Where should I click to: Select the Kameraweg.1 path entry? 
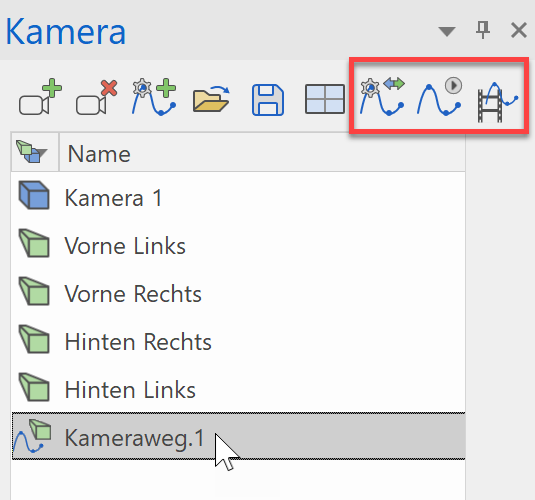238,436
